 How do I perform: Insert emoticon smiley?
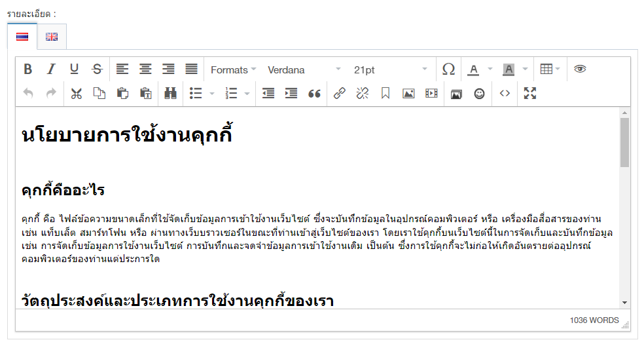(479, 94)
